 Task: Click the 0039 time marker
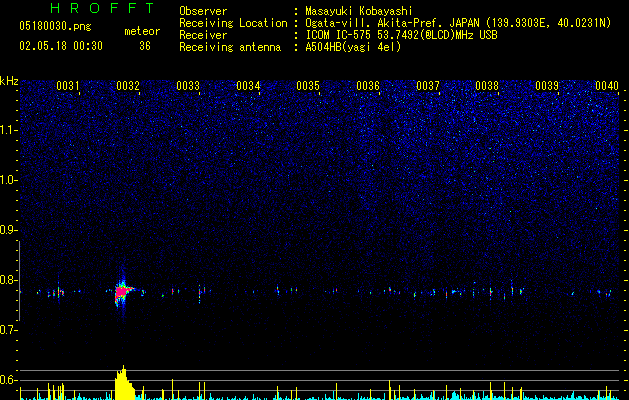(x=547, y=86)
